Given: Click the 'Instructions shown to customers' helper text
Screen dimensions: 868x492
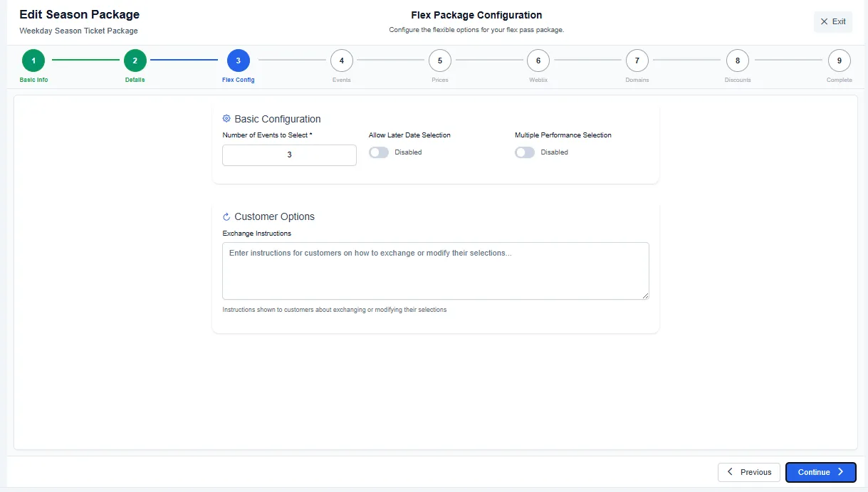Looking at the screenshot, I should tap(335, 310).
